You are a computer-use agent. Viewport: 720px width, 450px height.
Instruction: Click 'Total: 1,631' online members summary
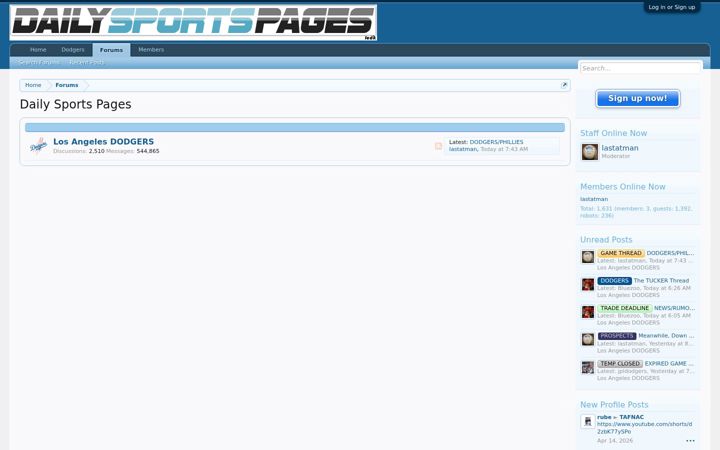coord(636,212)
